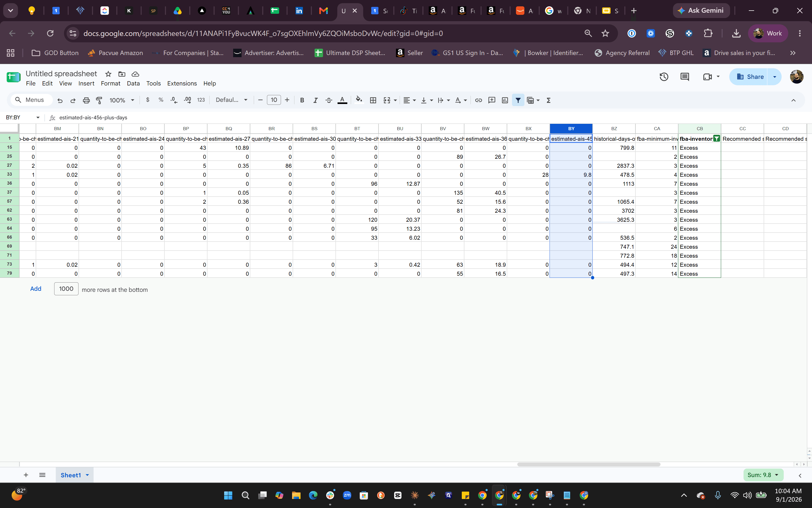Viewport: 812px width, 508px height.
Task: Open the Borders tool
Action: click(373, 100)
